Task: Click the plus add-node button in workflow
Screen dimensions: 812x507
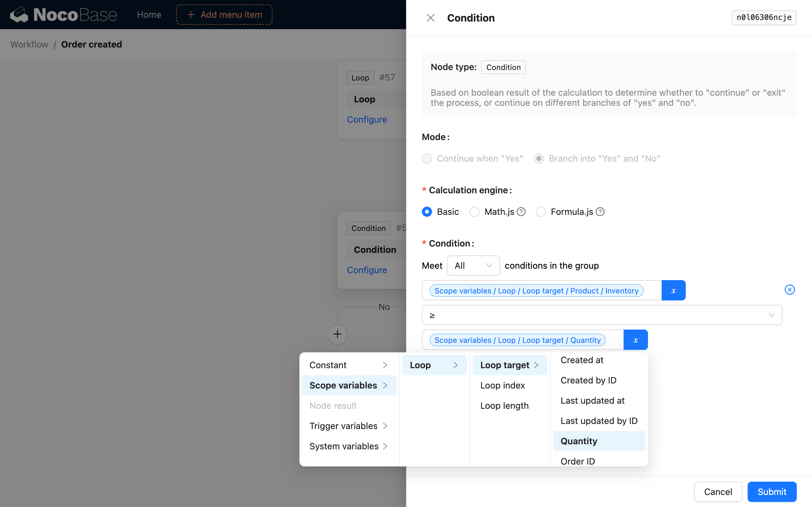Action: (x=337, y=334)
